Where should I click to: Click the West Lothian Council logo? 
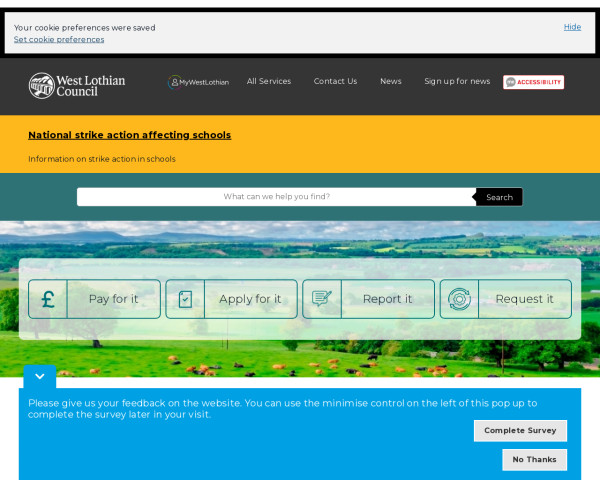pyautogui.click(x=77, y=86)
